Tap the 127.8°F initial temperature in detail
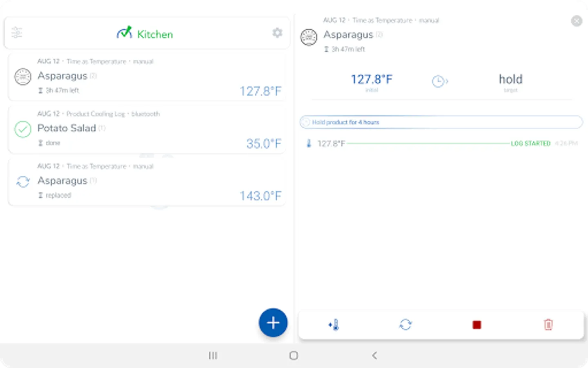 pos(372,79)
